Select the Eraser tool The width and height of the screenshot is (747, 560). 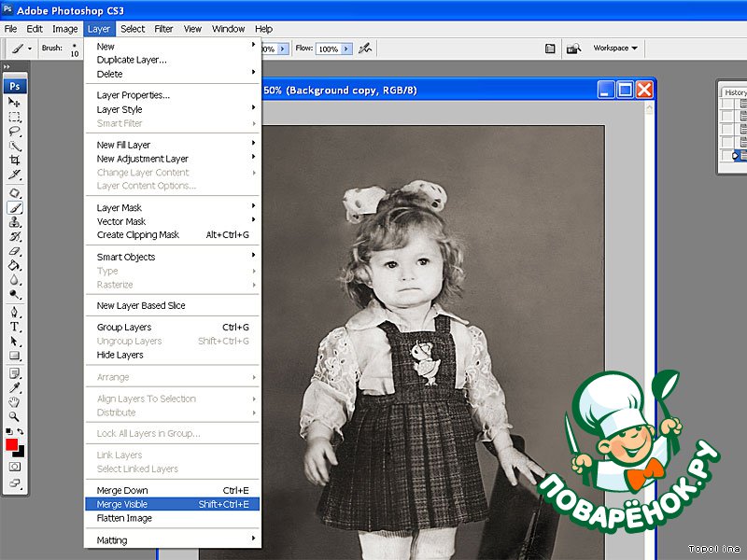(x=15, y=251)
